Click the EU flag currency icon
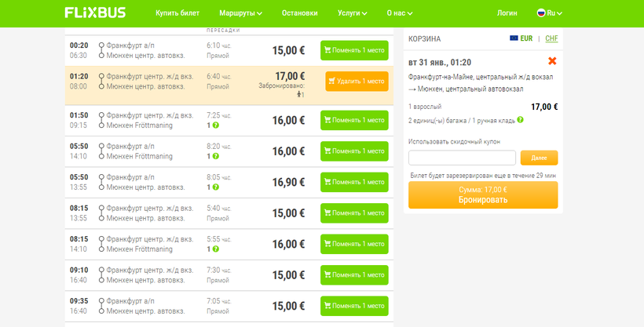This screenshot has width=644, height=327. pos(514,38)
